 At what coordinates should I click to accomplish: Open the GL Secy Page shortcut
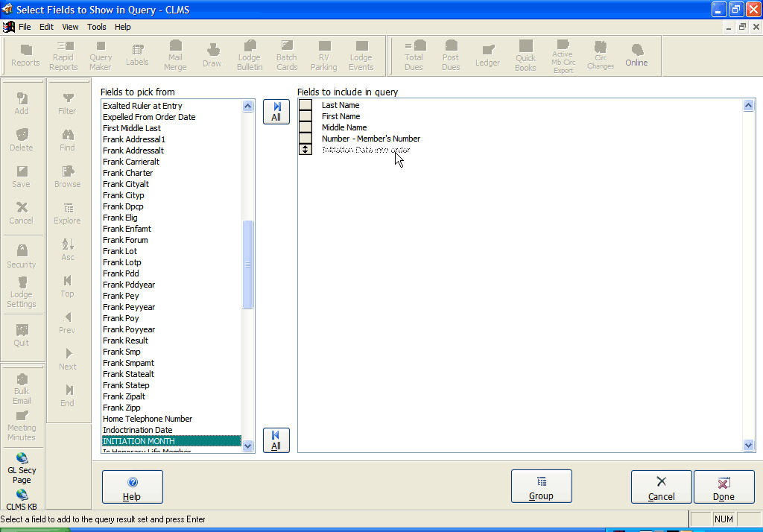click(x=22, y=468)
